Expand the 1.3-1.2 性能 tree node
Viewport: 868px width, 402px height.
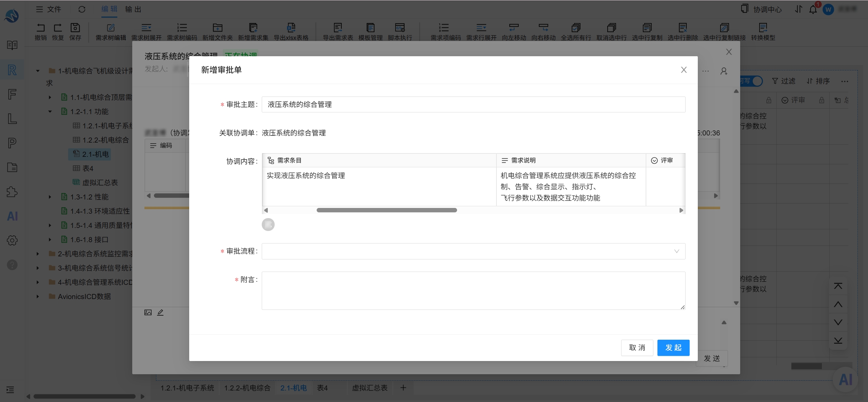pos(50,197)
